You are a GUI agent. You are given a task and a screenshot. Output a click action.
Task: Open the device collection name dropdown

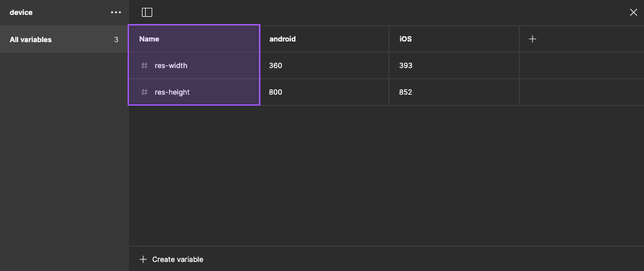pyautogui.click(x=21, y=12)
